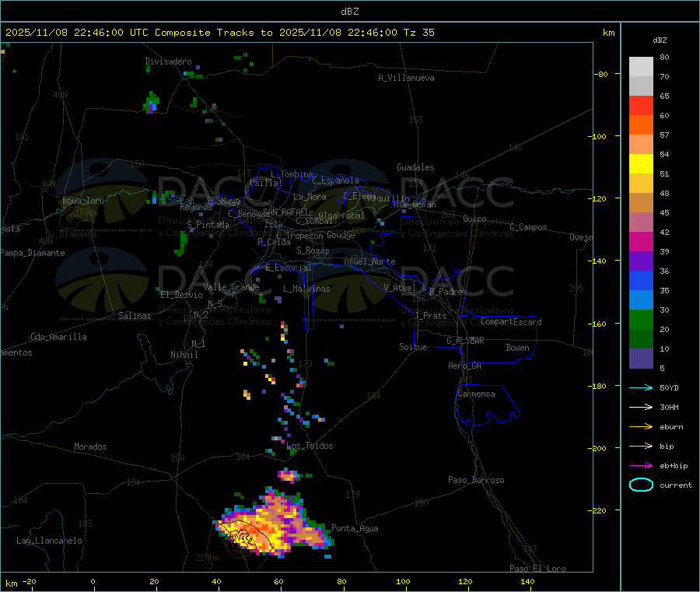Click the Carmensa map label

pos(476,394)
